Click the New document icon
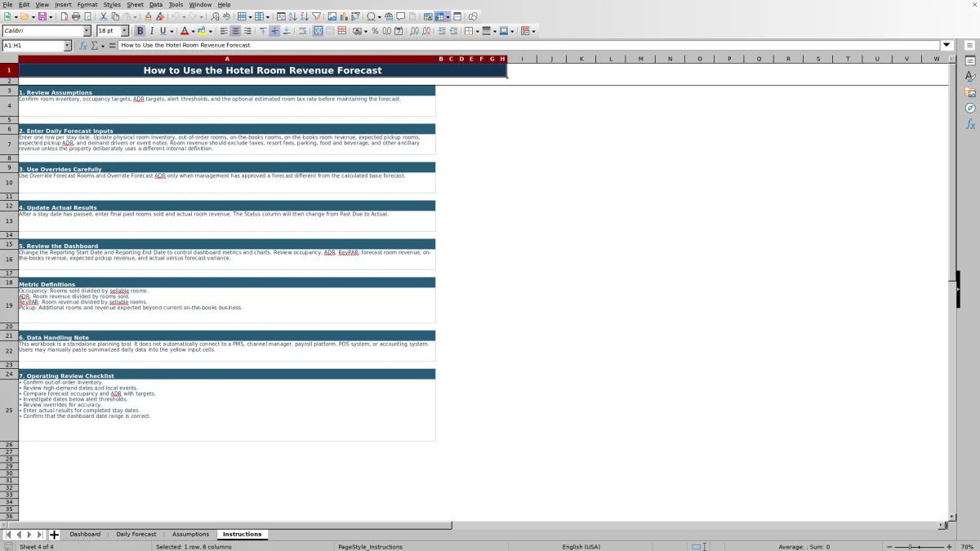The width and height of the screenshot is (980, 551). (7, 16)
